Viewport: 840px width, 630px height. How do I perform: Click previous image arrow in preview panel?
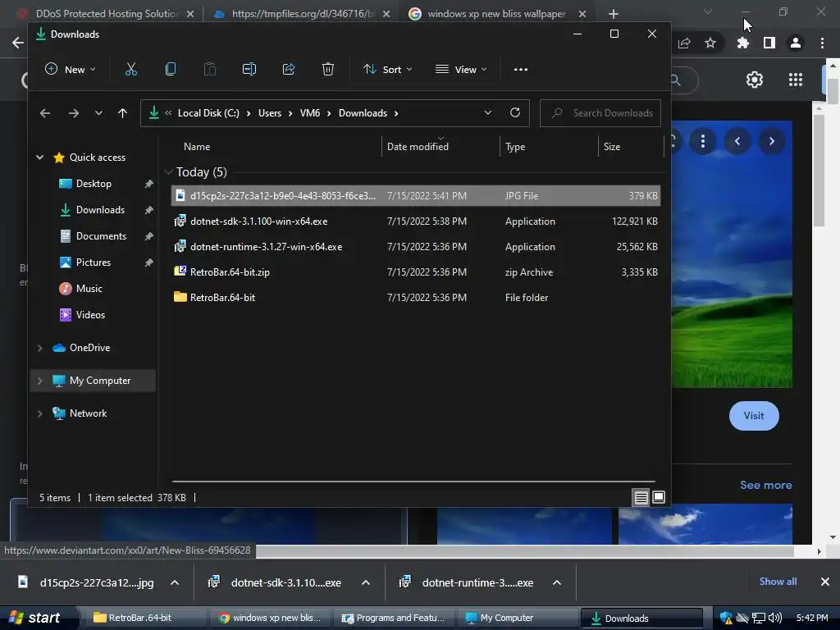(737, 141)
